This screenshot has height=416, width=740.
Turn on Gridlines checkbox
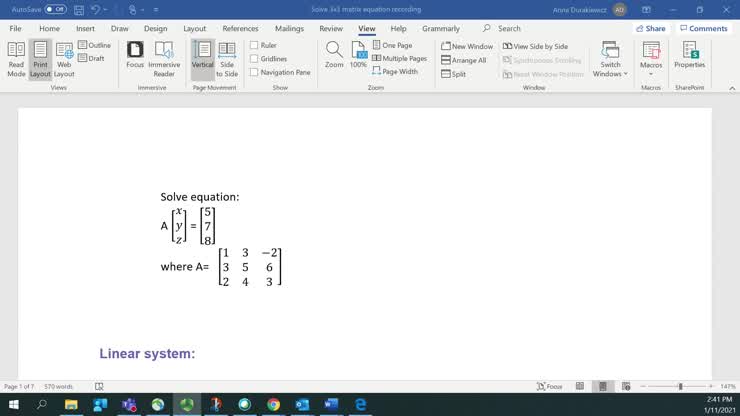point(255,59)
